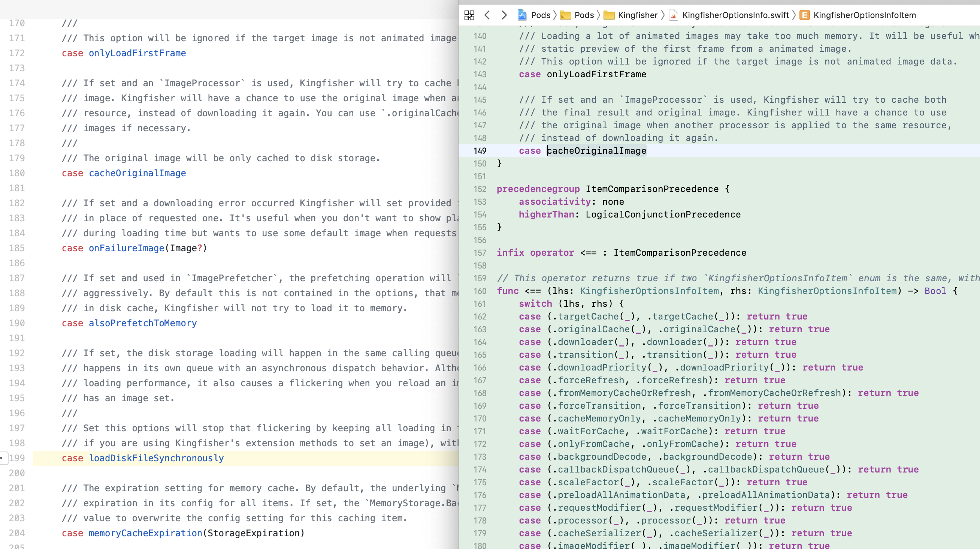Click the Pods project icon in the jump bar
The width and height of the screenshot is (980, 549).
pyautogui.click(x=521, y=15)
